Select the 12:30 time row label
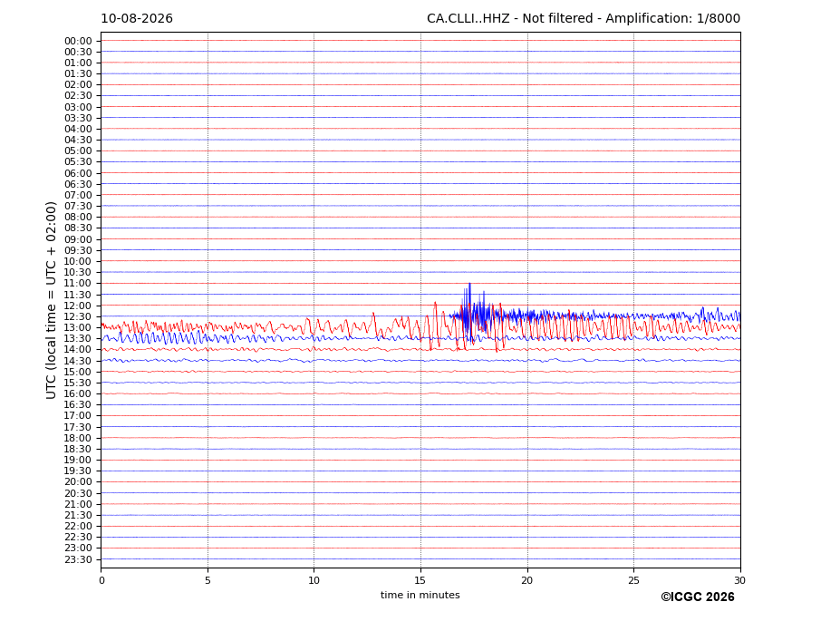 (78, 316)
